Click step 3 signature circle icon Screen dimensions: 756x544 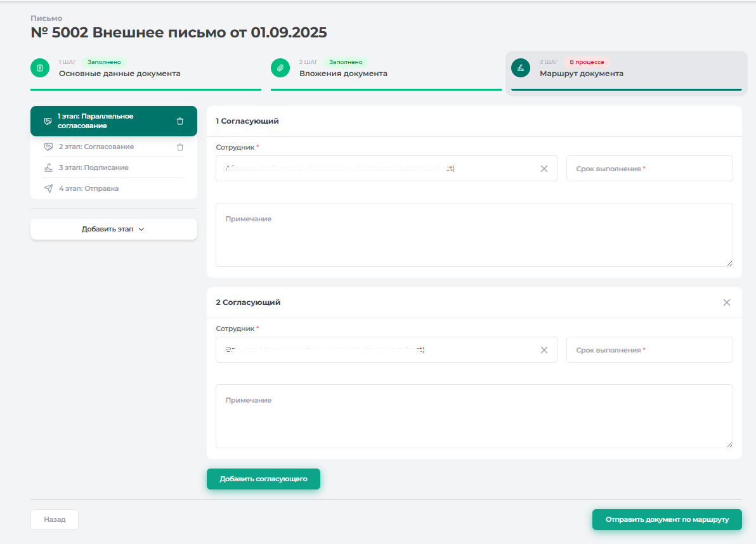pyautogui.click(x=521, y=68)
